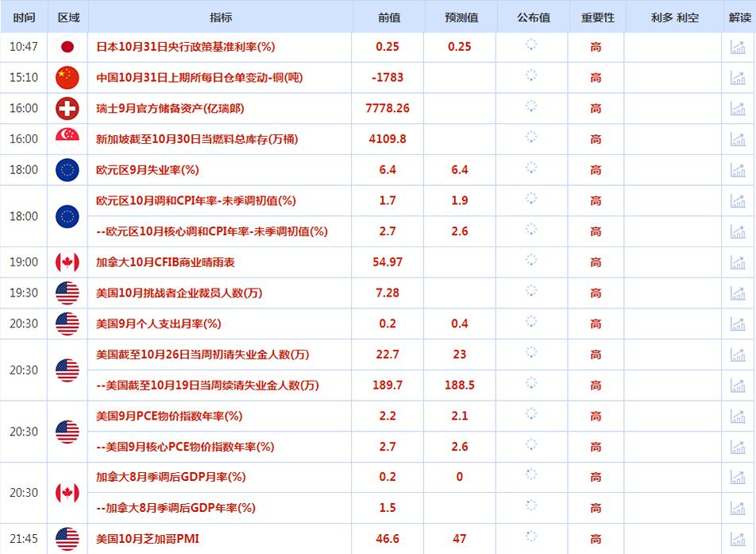756x554 pixels.
Task: Click the 重要性 column header
Action: point(596,17)
